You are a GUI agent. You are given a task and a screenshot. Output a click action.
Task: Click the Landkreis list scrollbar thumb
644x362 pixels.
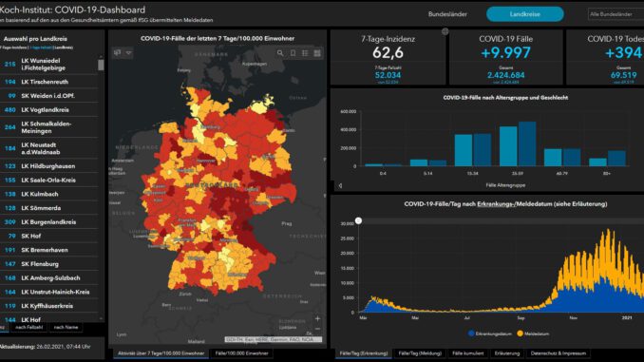tap(101, 65)
